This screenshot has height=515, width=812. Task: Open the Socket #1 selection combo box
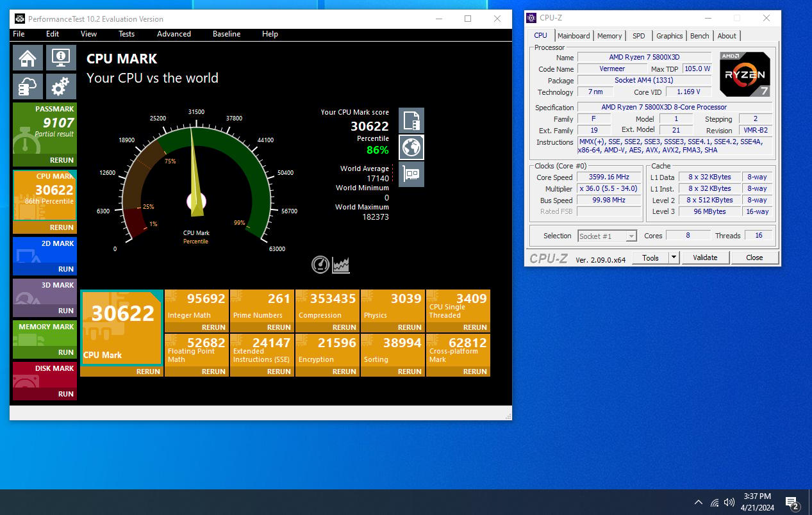[607, 236]
